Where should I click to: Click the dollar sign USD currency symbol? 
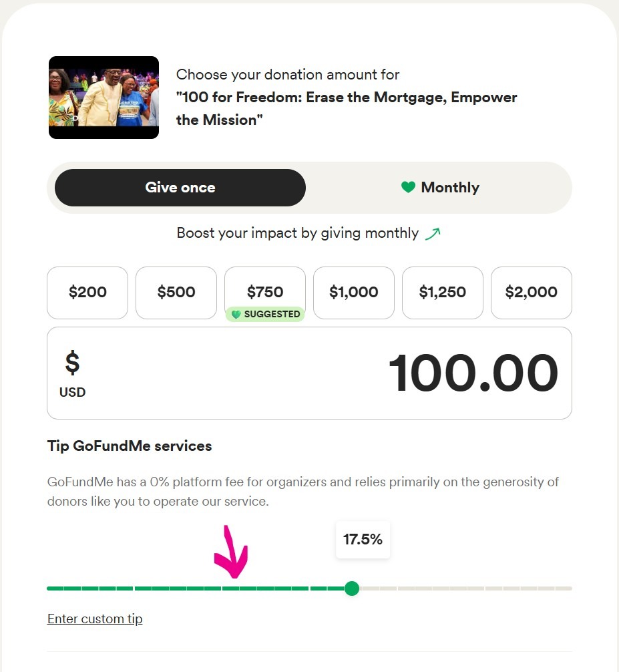[72, 364]
